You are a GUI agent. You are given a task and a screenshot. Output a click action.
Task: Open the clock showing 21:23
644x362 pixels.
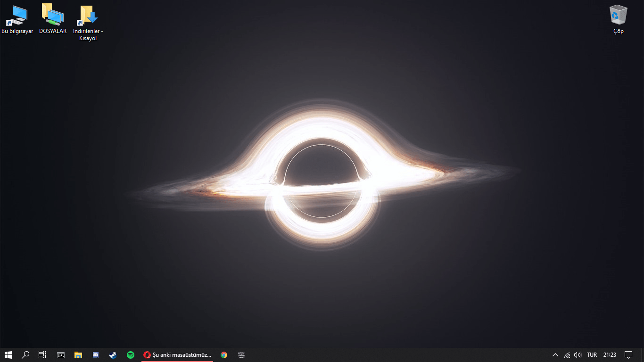tap(610, 355)
